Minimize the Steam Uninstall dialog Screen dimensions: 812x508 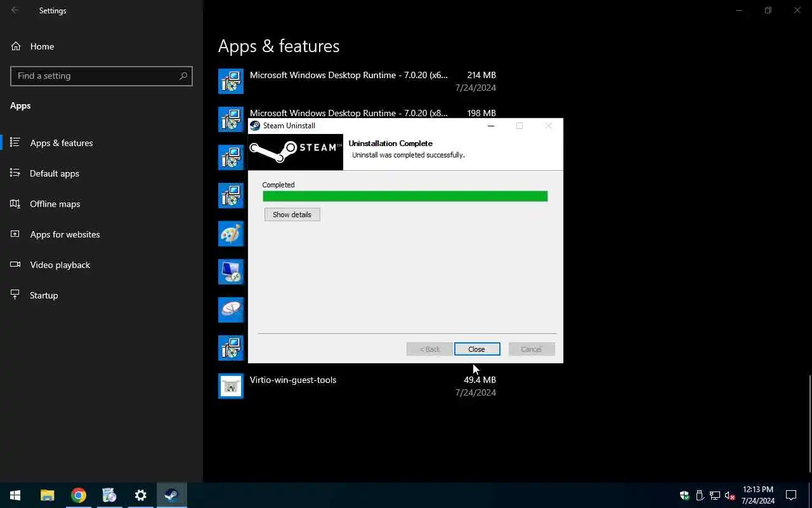point(490,126)
